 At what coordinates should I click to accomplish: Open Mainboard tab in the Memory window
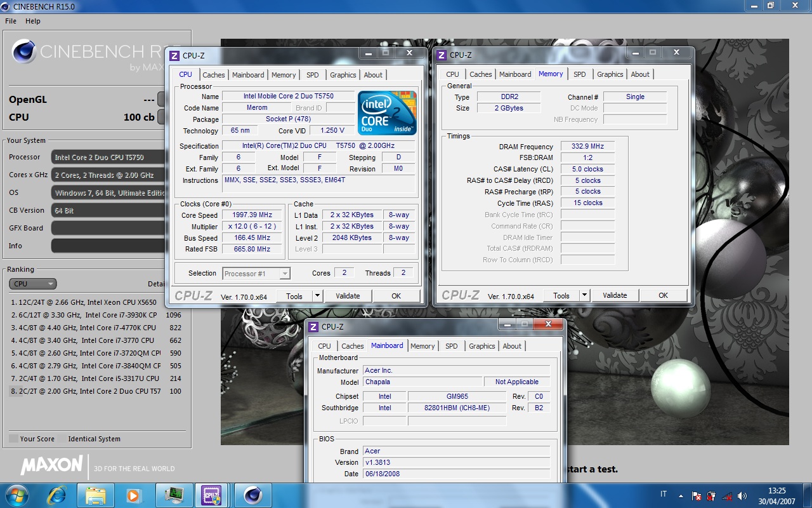[x=515, y=74]
